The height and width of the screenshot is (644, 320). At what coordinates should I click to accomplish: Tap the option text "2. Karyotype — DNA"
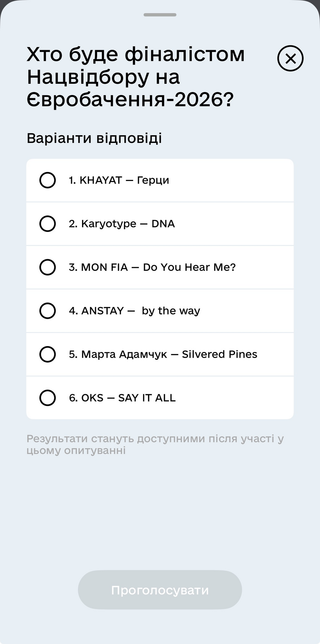[x=122, y=224]
